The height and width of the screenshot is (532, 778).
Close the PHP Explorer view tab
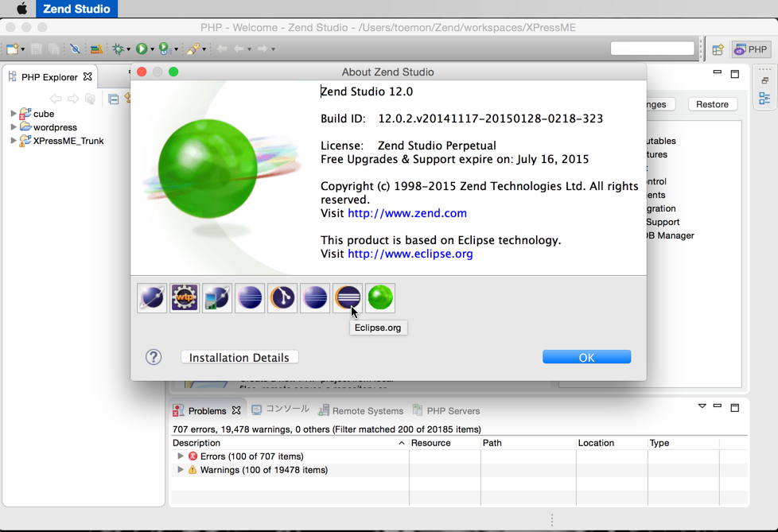[88, 76]
